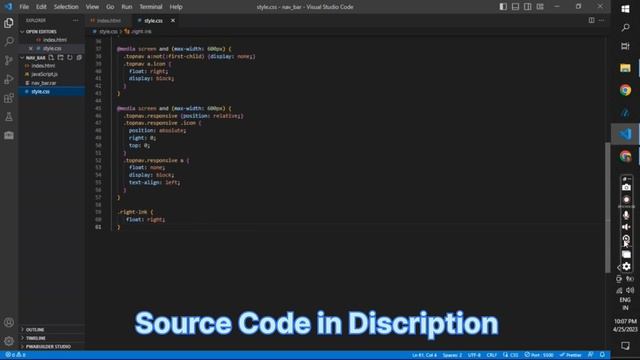640x360 pixels.
Task: Open the Testing flask view
Action: click(x=9, y=117)
